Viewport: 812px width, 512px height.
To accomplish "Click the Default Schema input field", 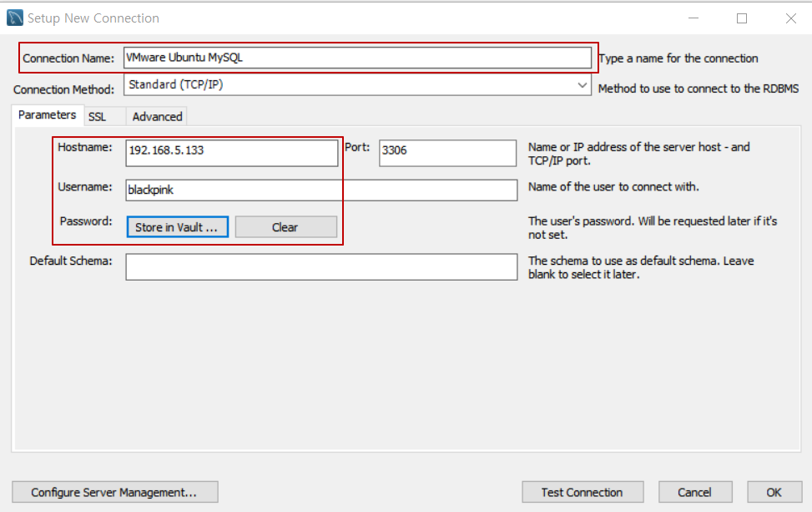I will [x=321, y=266].
